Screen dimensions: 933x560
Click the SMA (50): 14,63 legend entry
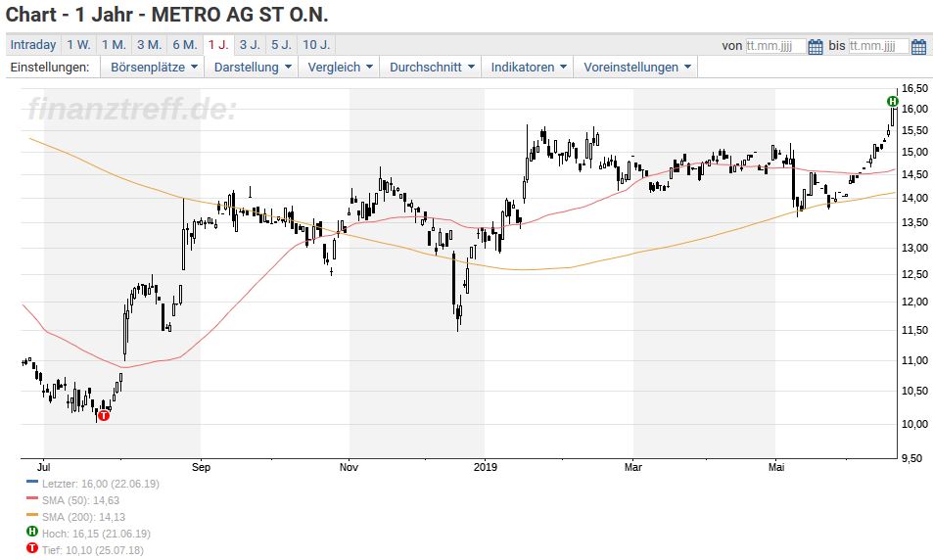pyautogui.click(x=80, y=500)
